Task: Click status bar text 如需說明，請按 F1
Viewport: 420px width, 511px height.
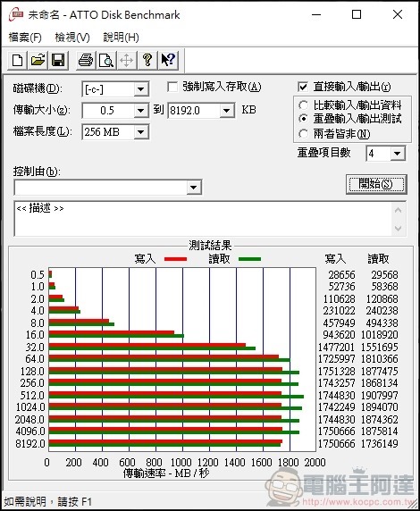Action: 47,501
